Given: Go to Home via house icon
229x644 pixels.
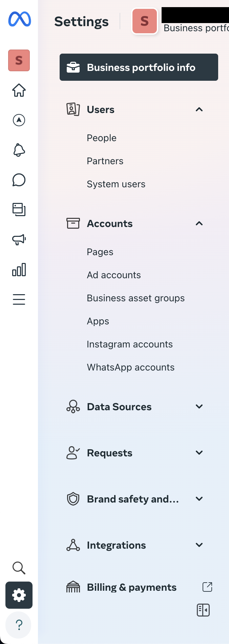Looking at the screenshot, I should point(19,90).
